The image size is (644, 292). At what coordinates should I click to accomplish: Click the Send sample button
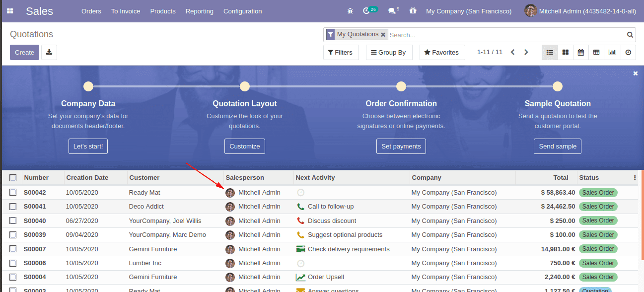pyautogui.click(x=558, y=146)
